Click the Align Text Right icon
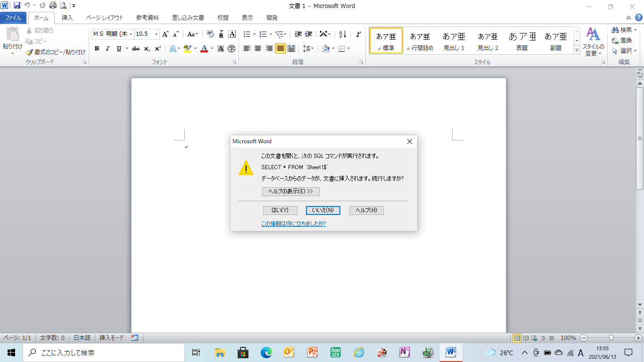The image size is (644, 362). 269,49
